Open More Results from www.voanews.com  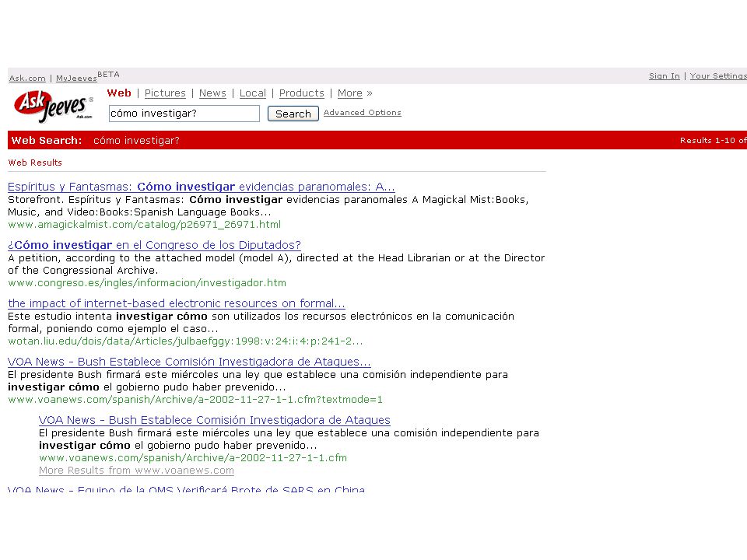136,471
